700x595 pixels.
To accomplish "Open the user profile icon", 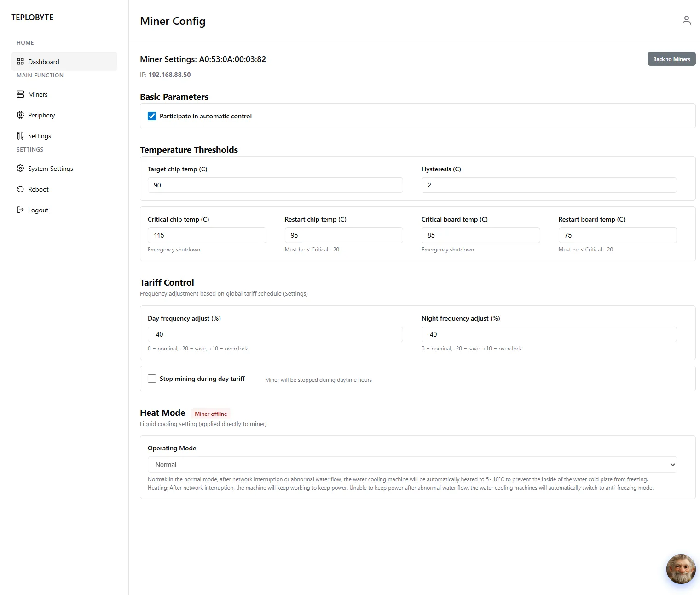I will click(686, 20).
